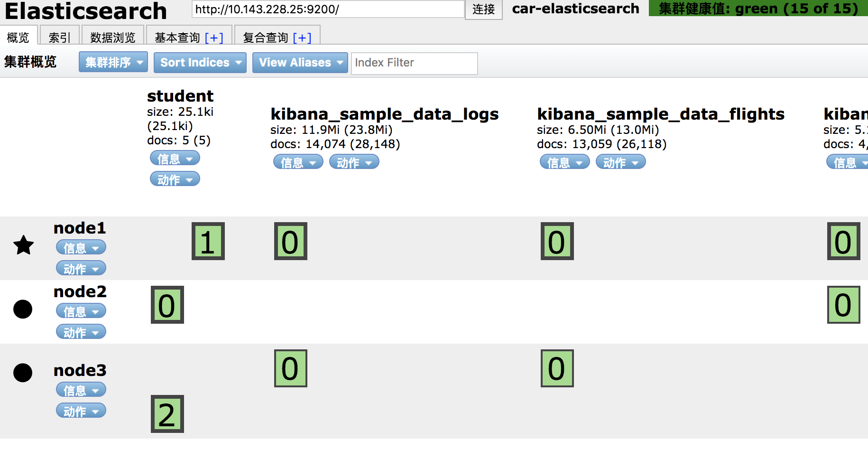868x450 pixels.
Task: Open 信息 dropdown for node2
Action: point(81,311)
